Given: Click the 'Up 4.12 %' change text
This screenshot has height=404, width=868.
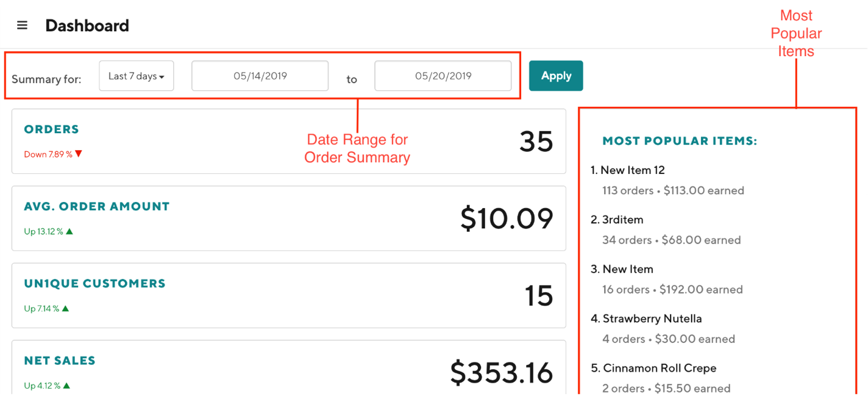Looking at the screenshot, I should [x=42, y=386].
